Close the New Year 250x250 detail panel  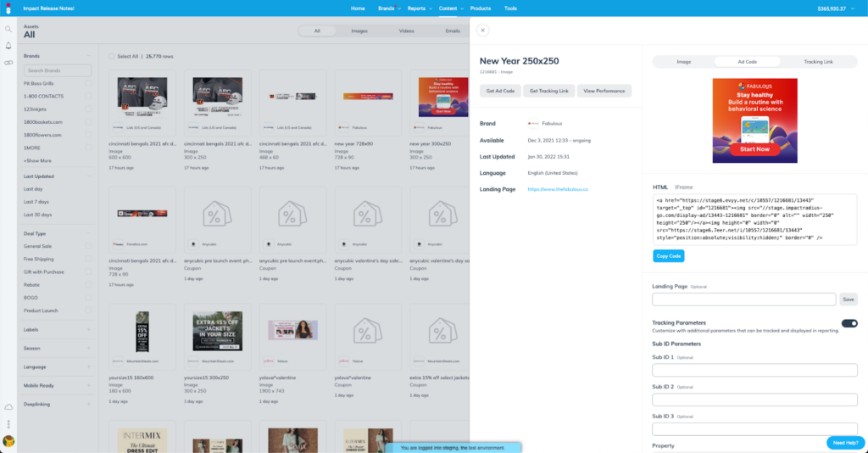click(482, 30)
